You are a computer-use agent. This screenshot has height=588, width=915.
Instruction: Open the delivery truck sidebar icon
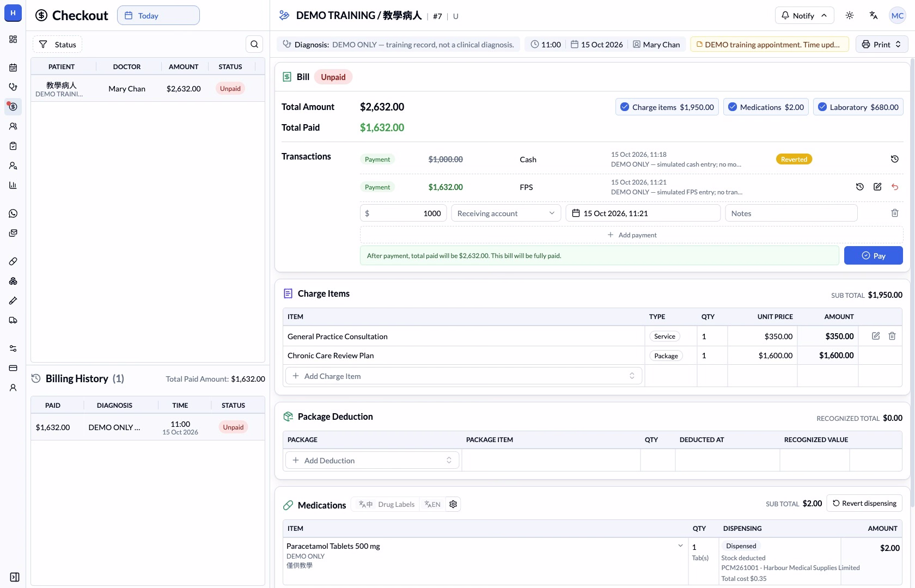point(13,320)
